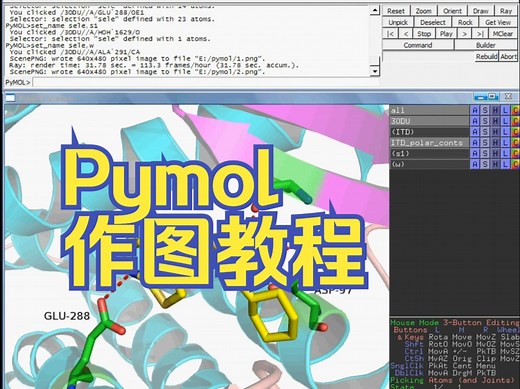The height and width of the screenshot is (389, 520).
Task: Open Show menu for (s1)
Action: 485,153
